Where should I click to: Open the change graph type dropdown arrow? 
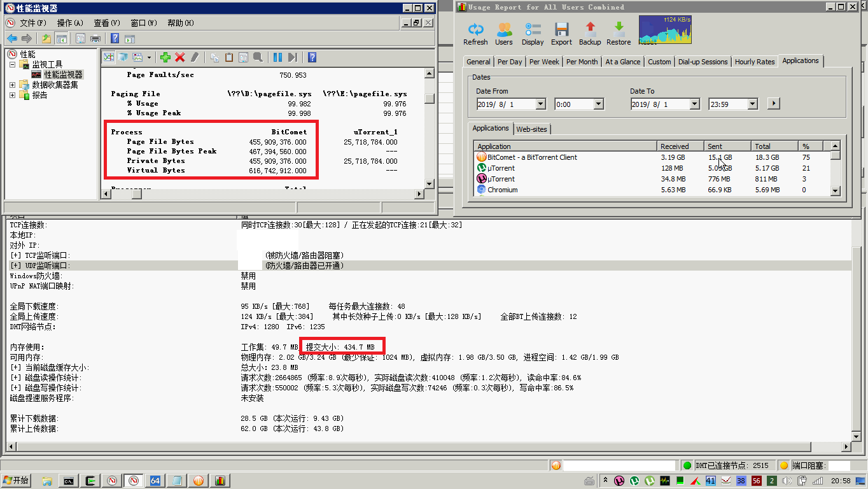coord(149,57)
